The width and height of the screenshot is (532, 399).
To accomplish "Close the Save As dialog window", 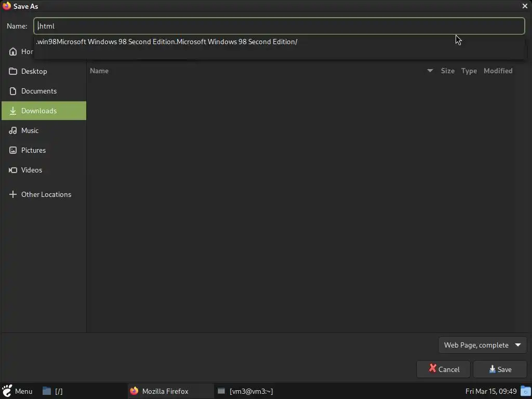I will (525, 6).
